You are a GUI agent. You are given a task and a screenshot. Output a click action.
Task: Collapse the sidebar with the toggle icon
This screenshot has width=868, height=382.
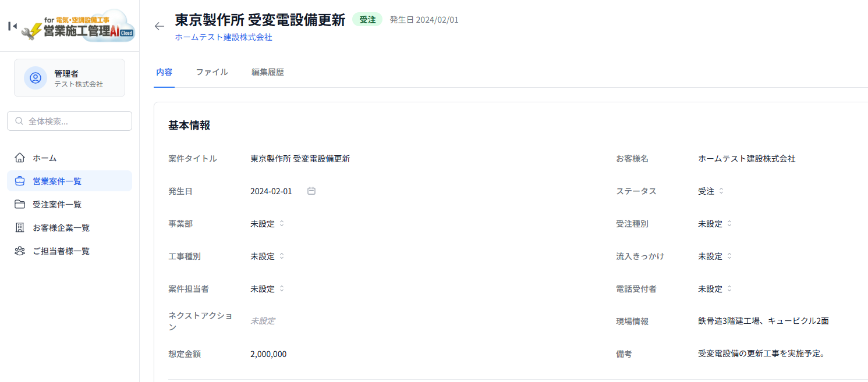[x=12, y=26]
